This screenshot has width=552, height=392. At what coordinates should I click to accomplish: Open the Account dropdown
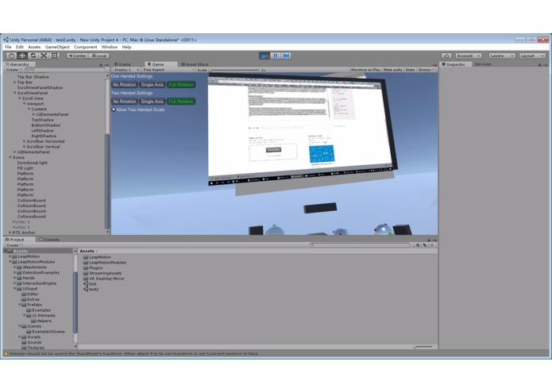point(468,56)
